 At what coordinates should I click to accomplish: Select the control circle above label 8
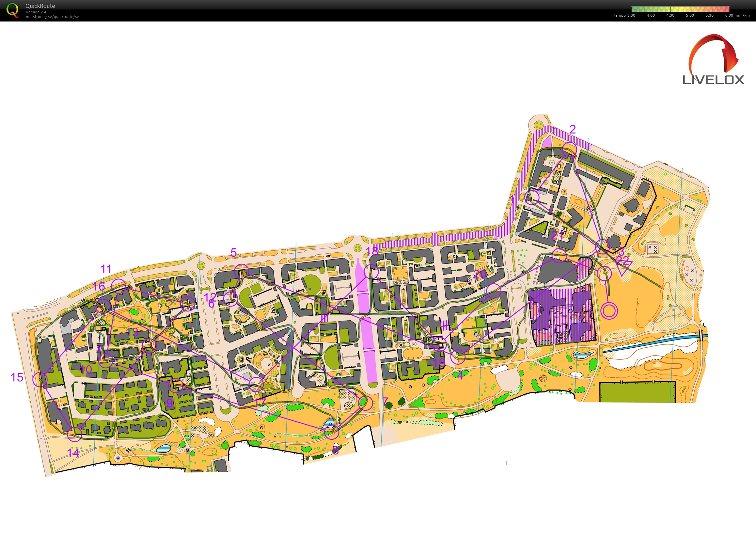[x=332, y=432]
